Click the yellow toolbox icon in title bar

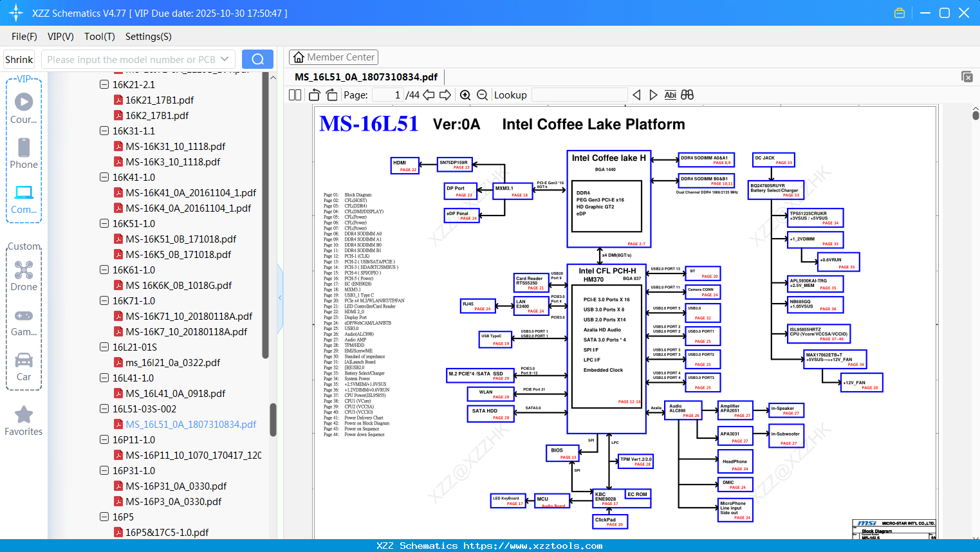[x=900, y=13]
